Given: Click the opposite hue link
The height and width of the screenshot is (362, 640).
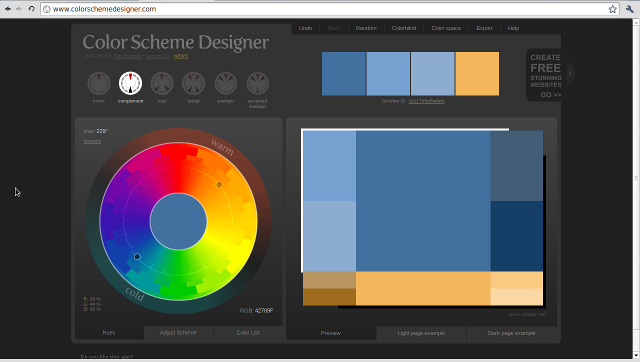Looking at the screenshot, I should [92, 141].
